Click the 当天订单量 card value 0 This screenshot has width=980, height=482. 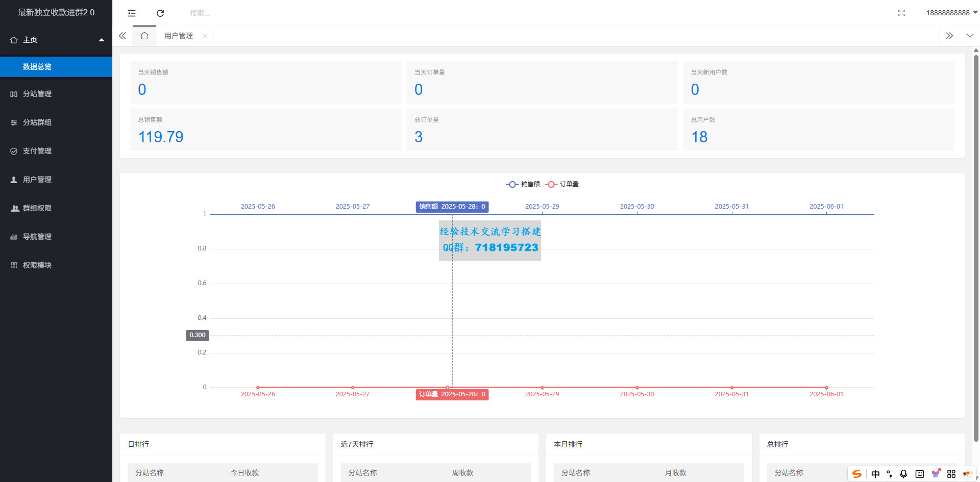419,89
